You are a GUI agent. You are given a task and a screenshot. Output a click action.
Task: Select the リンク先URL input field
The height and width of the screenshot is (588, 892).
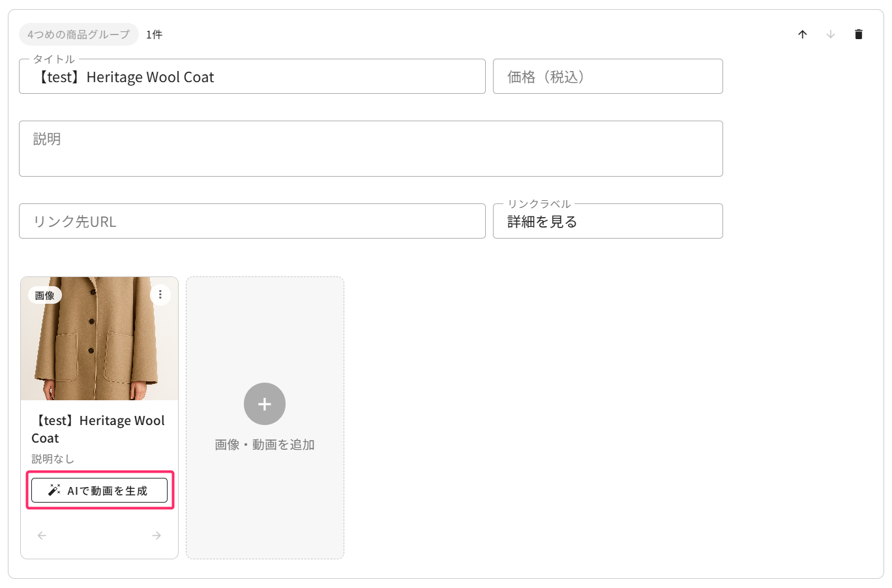coord(252,222)
